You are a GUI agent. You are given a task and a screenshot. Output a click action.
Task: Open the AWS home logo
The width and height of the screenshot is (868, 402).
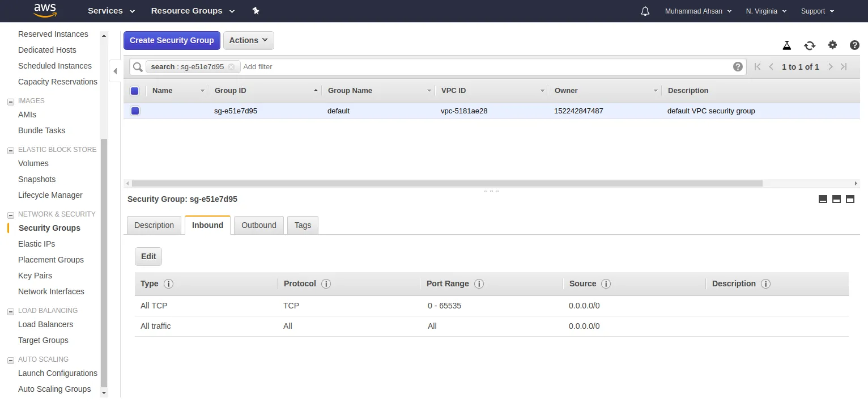tap(45, 11)
